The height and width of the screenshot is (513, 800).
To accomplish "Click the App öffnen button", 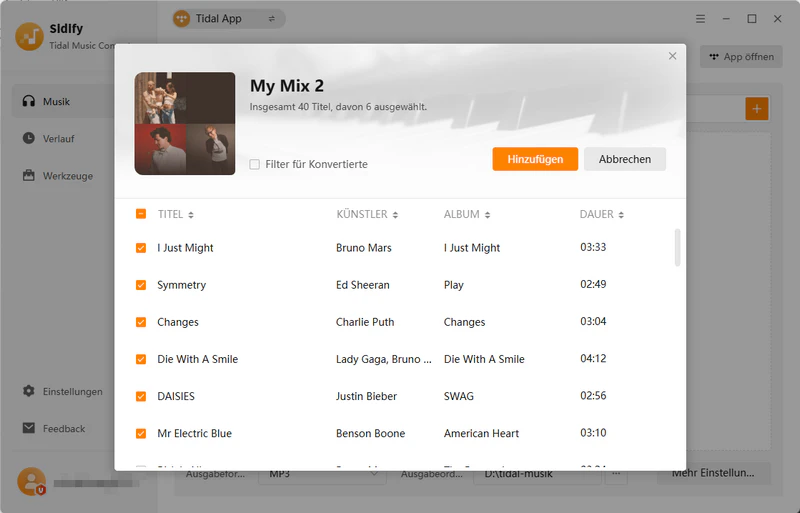I will tap(741, 57).
